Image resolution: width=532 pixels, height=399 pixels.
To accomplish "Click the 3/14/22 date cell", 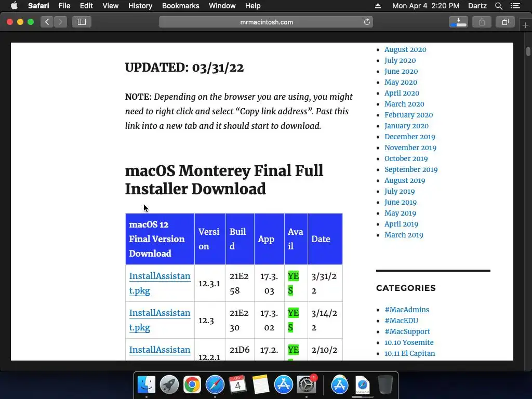I will (325, 320).
